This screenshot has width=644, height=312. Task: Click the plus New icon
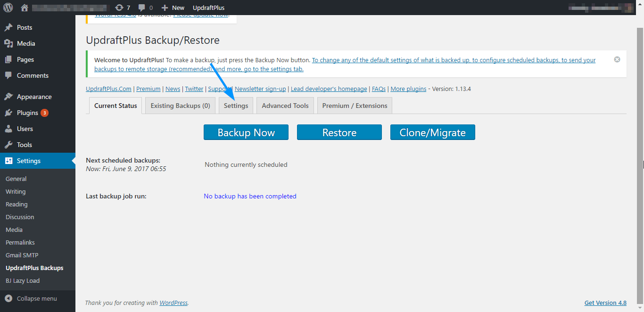click(x=165, y=8)
